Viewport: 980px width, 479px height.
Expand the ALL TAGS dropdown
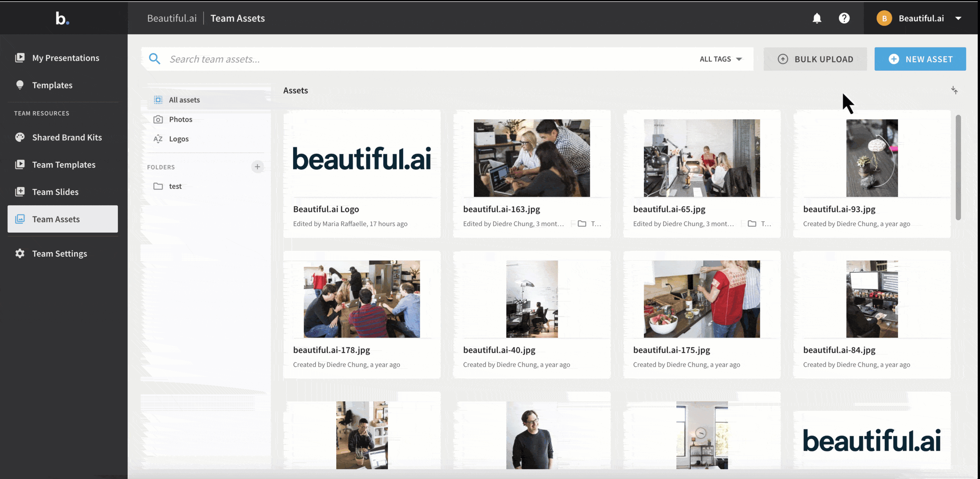click(720, 59)
